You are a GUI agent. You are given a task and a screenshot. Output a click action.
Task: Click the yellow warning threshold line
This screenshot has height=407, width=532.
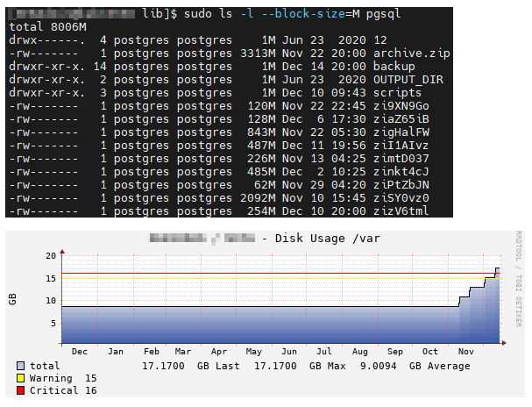(281, 279)
